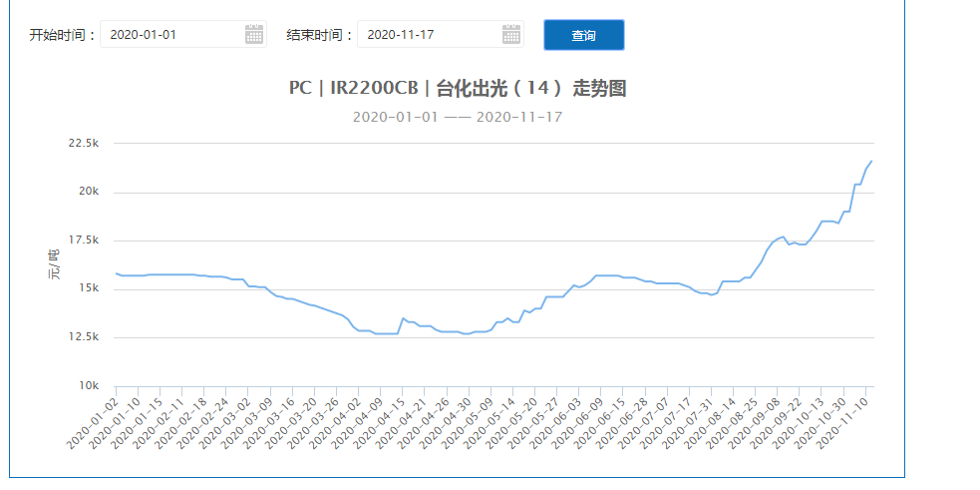The image size is (980, 490).
Task: Click the 20k y-axis label
Action: (x=88, y=192)
